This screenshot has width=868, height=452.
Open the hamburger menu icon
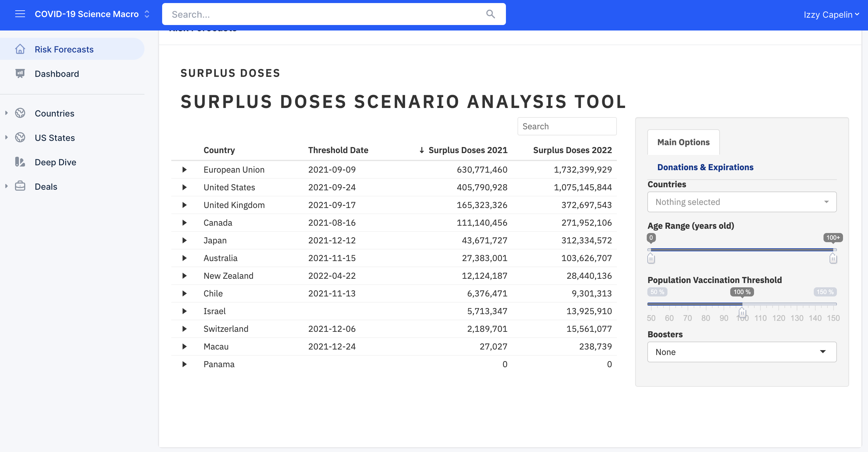coord(20,14)
